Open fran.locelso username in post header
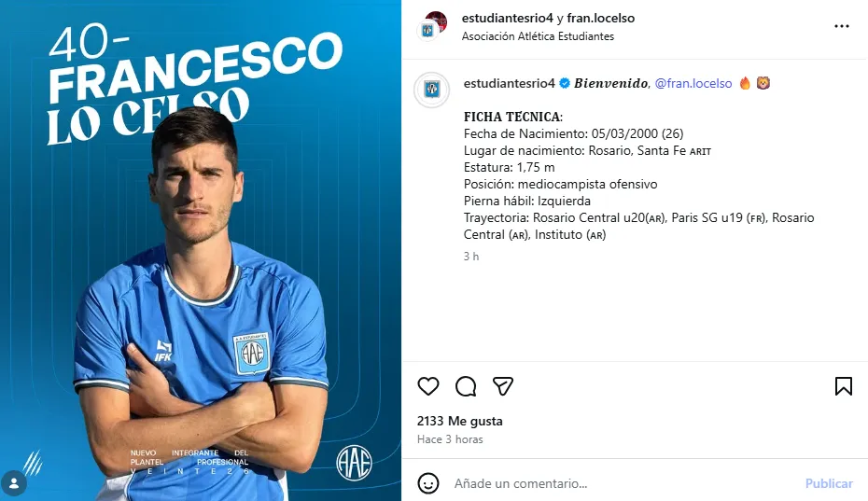 pos(601,18)
